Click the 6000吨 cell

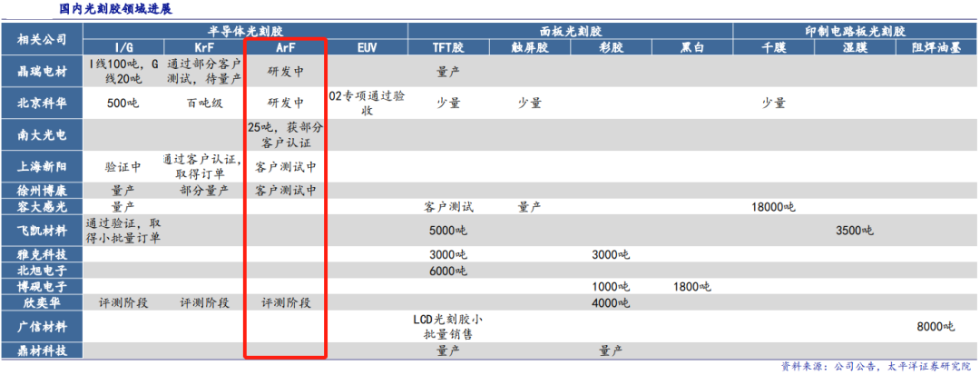pos(449,271)
